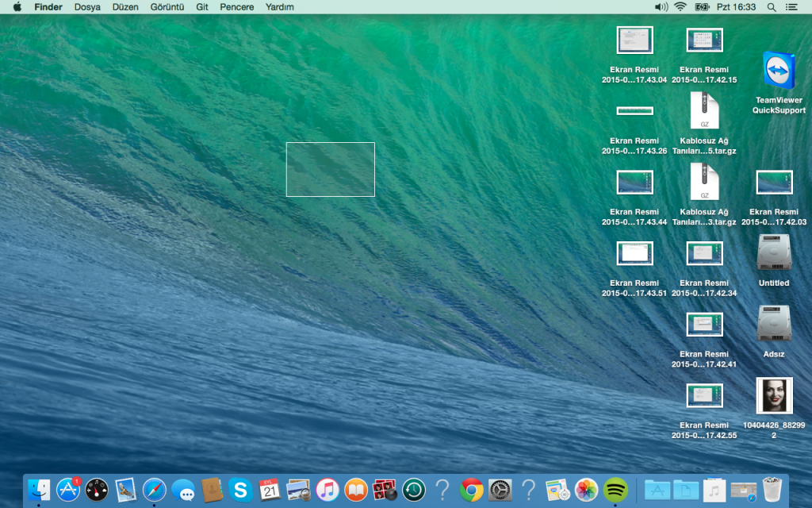The height and width of the screenshot is (508, 812).
Task: Open the Wi-Fi status menu
Action: pyautogui.click(x=680, y=7)
